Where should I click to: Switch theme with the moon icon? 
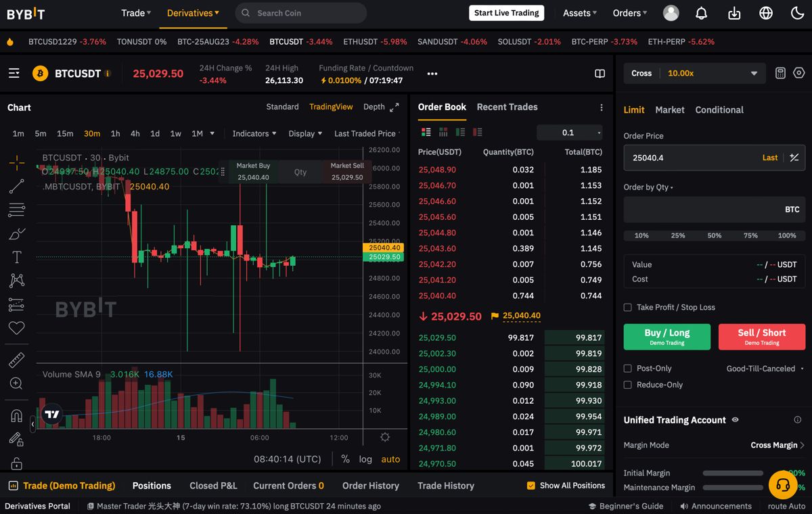(797, 13)
